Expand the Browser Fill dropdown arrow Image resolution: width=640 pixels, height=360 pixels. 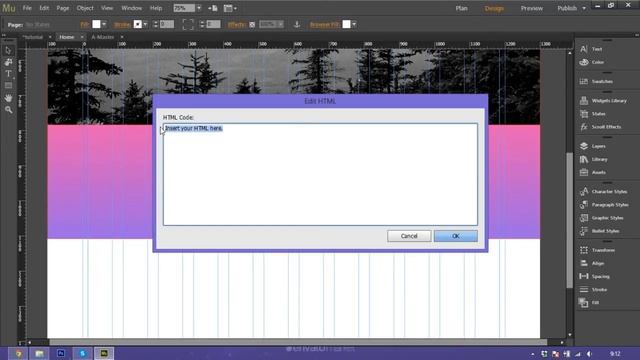pyautogui.click(x=354, y=24)
